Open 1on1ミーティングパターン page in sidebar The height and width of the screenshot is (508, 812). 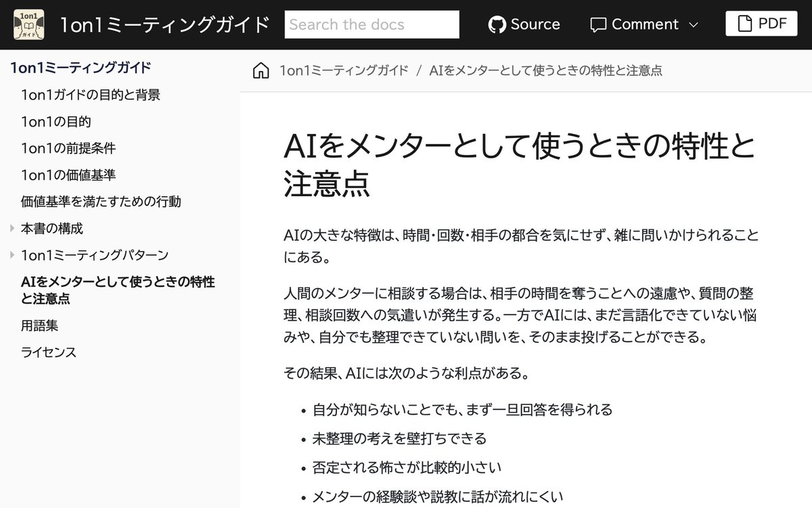[95, 255]
